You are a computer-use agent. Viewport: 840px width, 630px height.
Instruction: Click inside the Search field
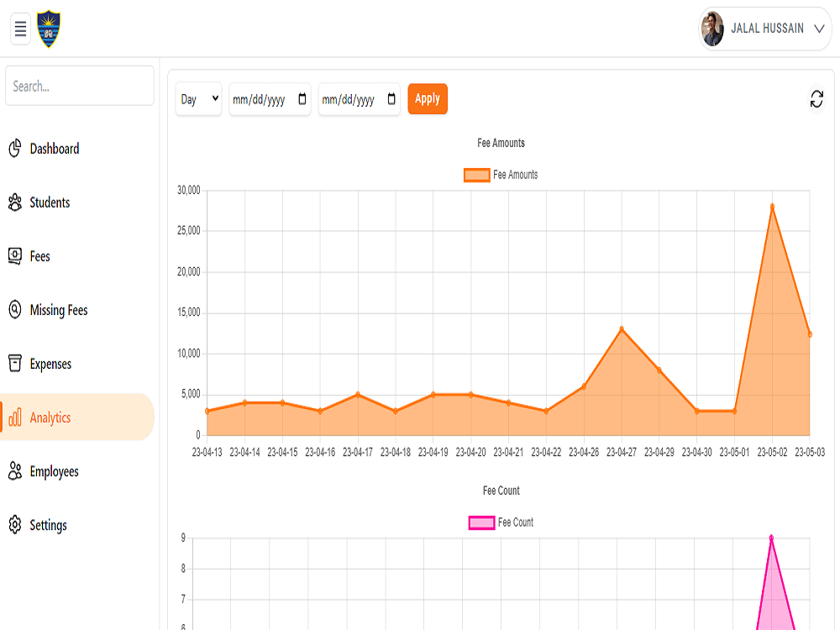click(x=79, y=85)
